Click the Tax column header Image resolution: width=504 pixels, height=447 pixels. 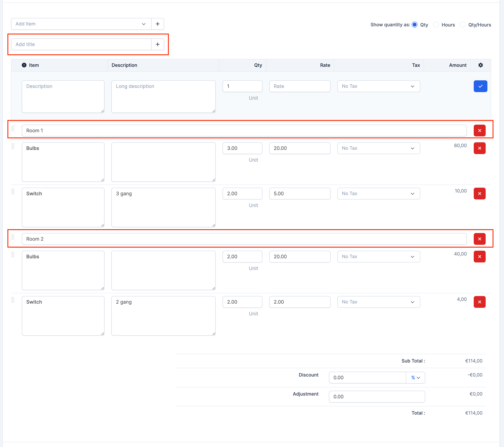click(416, 65)
